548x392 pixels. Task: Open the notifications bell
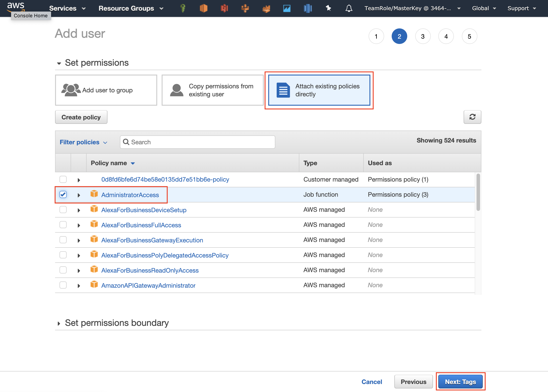point(349,8)
